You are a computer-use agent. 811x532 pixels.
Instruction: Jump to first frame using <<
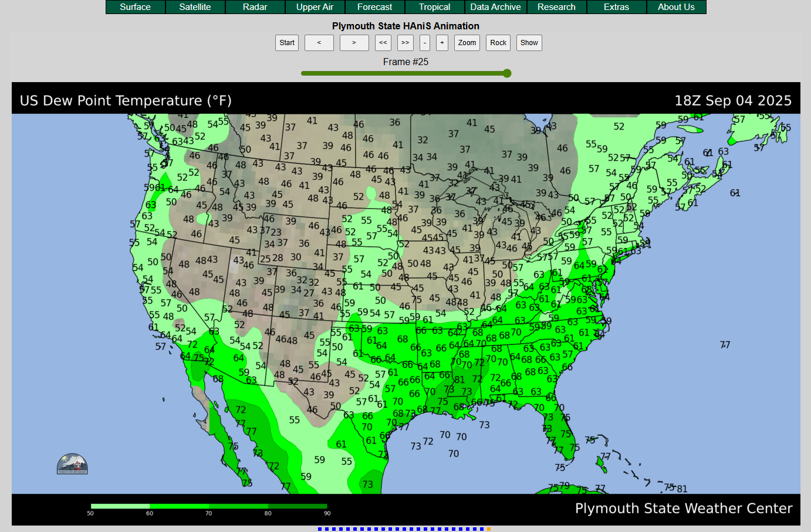point(383,42)
